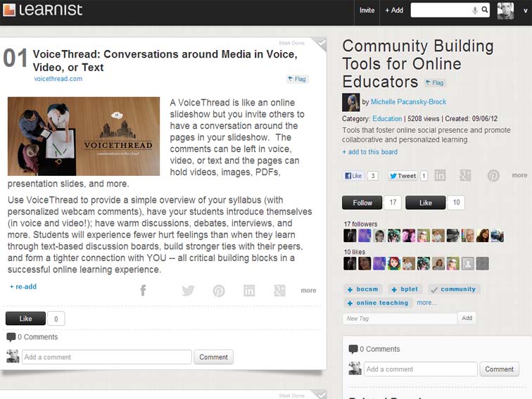The image size is (532, 399).
Task: Submit comment on the VoiceThread card
Action: pyautogui.click(x=213, y=357)
